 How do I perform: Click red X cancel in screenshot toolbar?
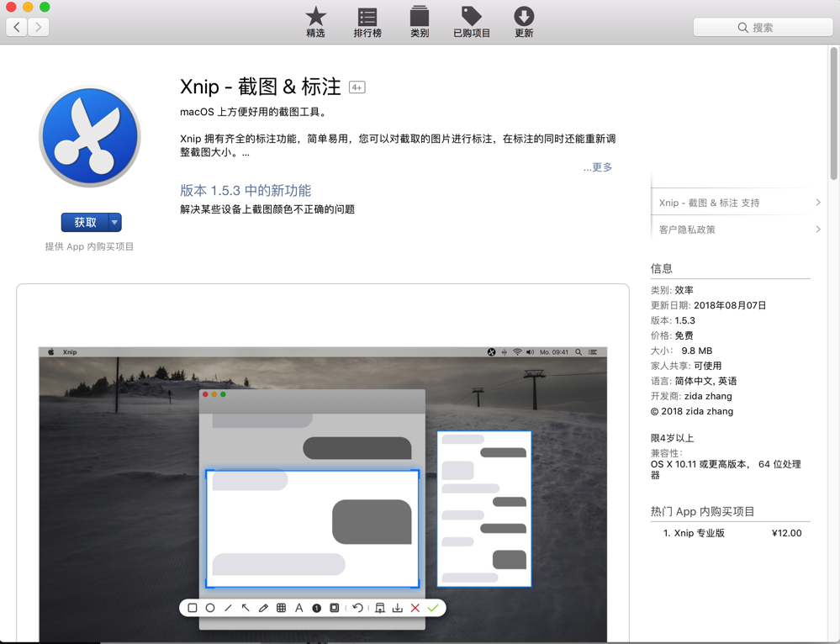click(x=415, y=608)
